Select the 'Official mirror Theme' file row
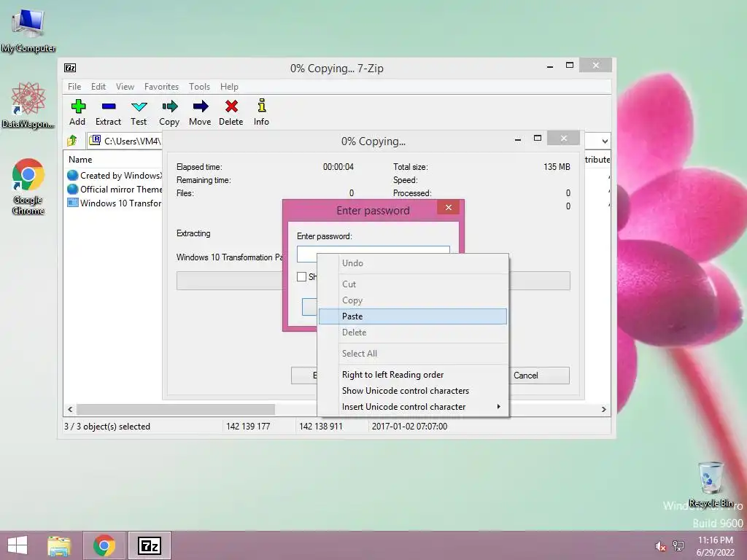Screen dimensions: 747x560 click(x=115, y=189)
